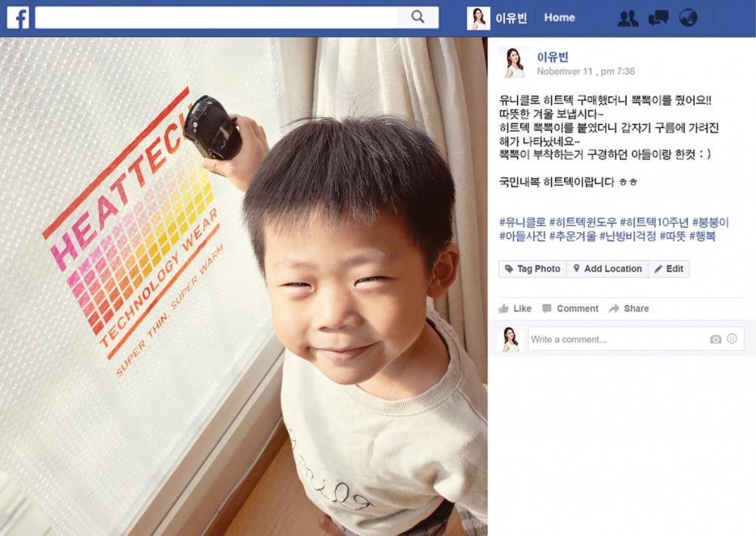Open the #유니클로 hashtag link
The width and height of the screenshot is (756, 536).
click(x=522, y=222)
